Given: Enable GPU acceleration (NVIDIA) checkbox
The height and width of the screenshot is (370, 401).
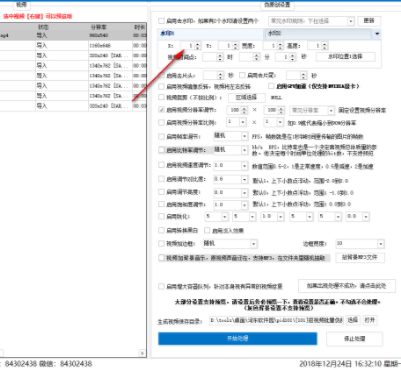Looking at the screenshot, I should point(271,86).
